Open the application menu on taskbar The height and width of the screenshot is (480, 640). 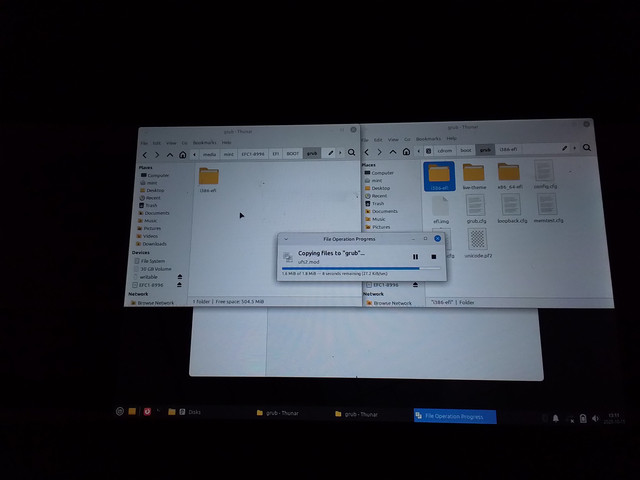coord(120,411)
